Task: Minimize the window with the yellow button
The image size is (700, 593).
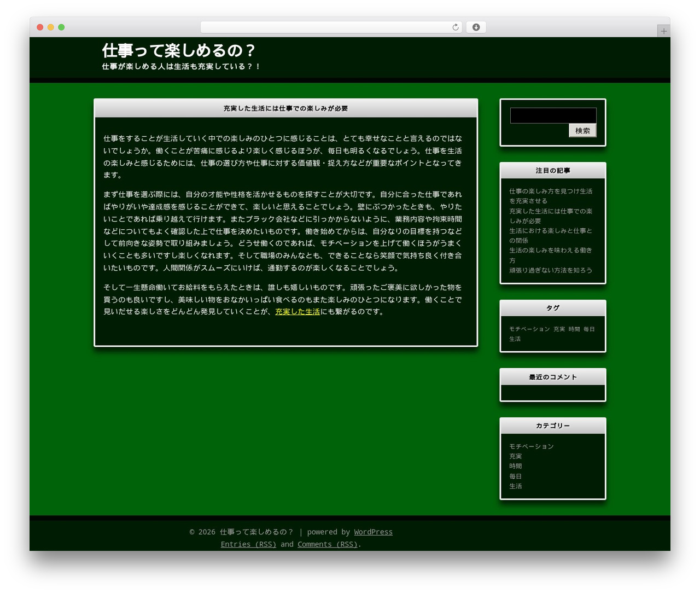Action: click(51, 27)
